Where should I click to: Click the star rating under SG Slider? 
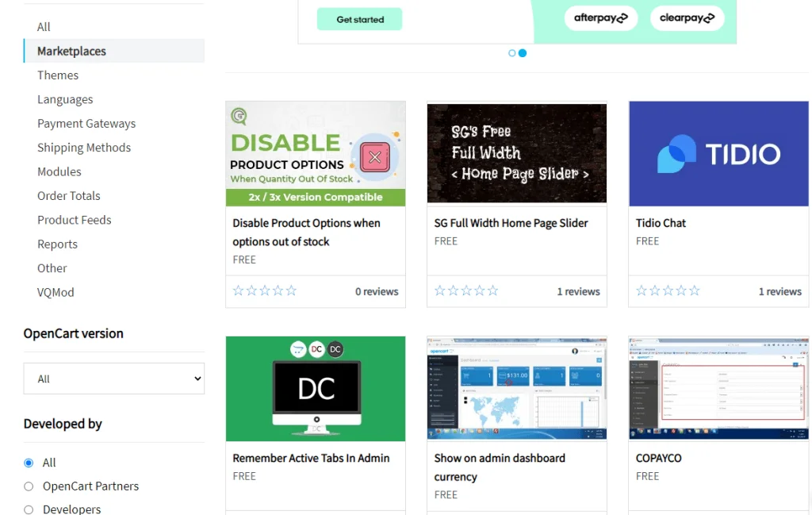(x=466, y=291)
